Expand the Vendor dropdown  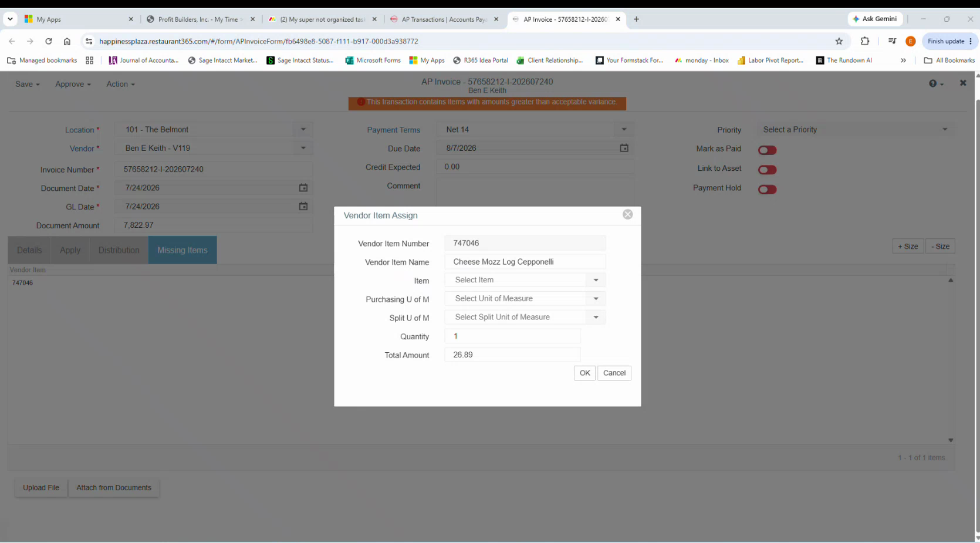point(303,148)
